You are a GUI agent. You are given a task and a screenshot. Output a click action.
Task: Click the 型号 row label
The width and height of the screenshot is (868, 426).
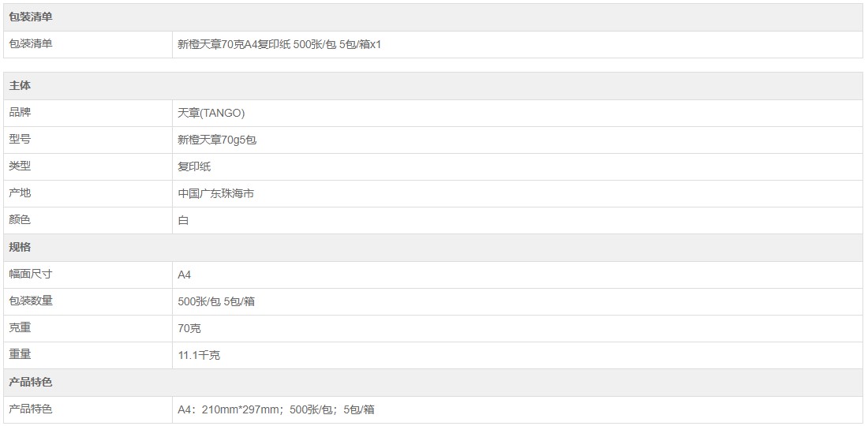pos(20,140)
